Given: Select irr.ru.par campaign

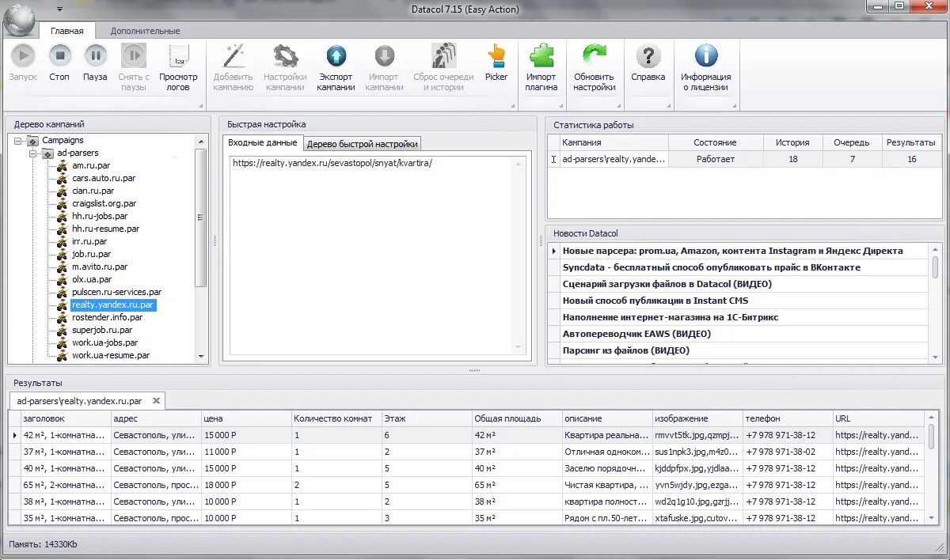Looking at the screenshot, I should coord(89,241).
